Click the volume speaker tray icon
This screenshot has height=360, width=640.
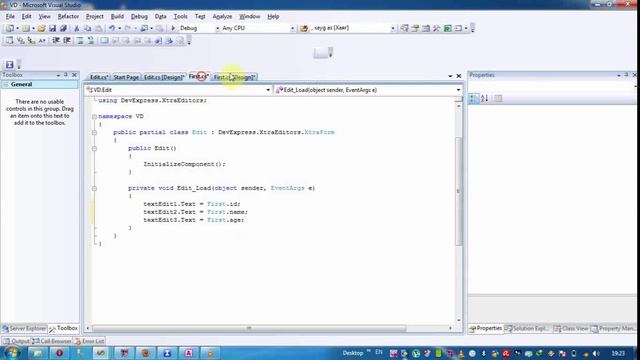[596, 353]
